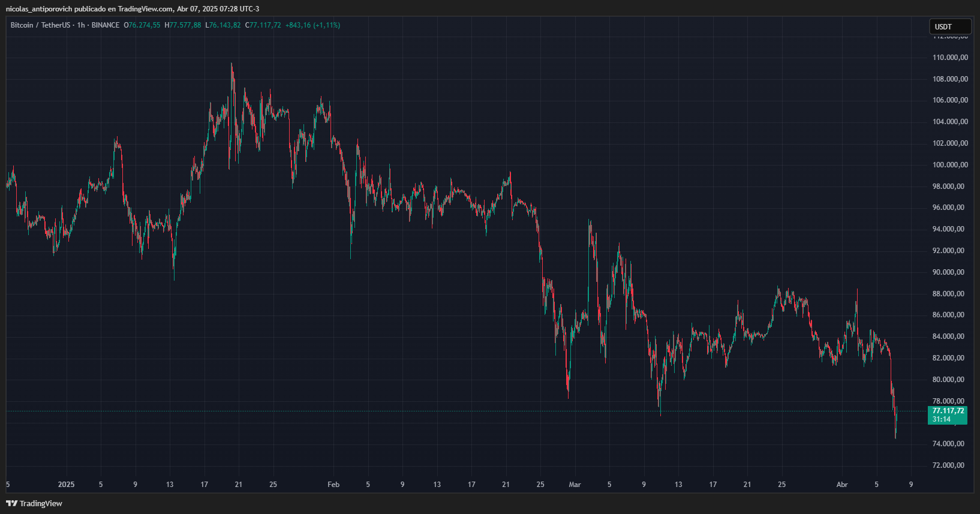Click the 72.000,00 price axis label

tap(948, 465)
